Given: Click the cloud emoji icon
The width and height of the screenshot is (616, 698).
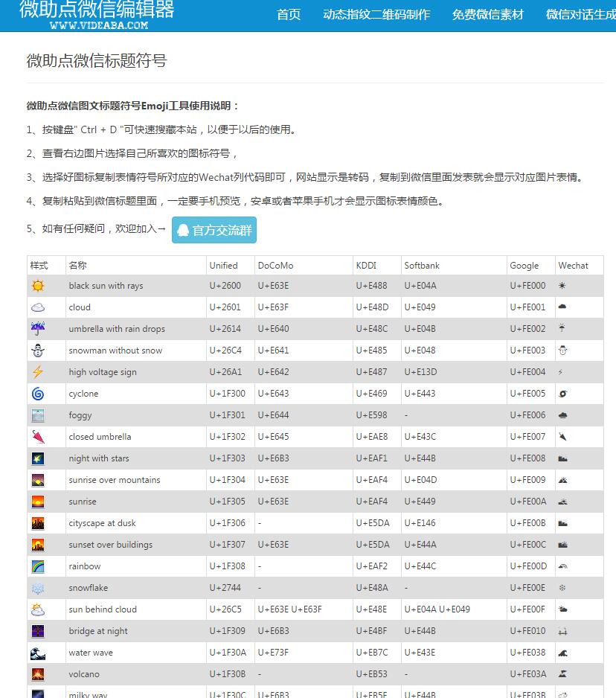Looking at the screenshot, I should click(x=38, y=307).
